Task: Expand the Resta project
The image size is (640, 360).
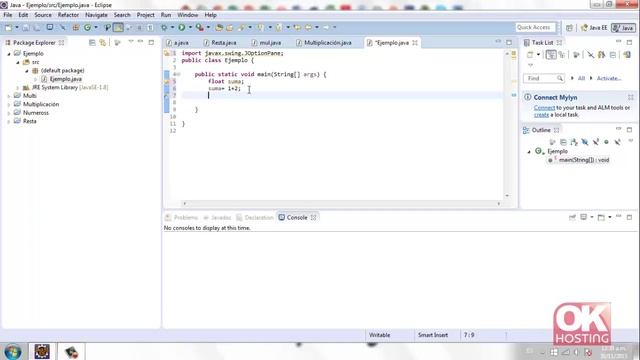Action: 9,121
